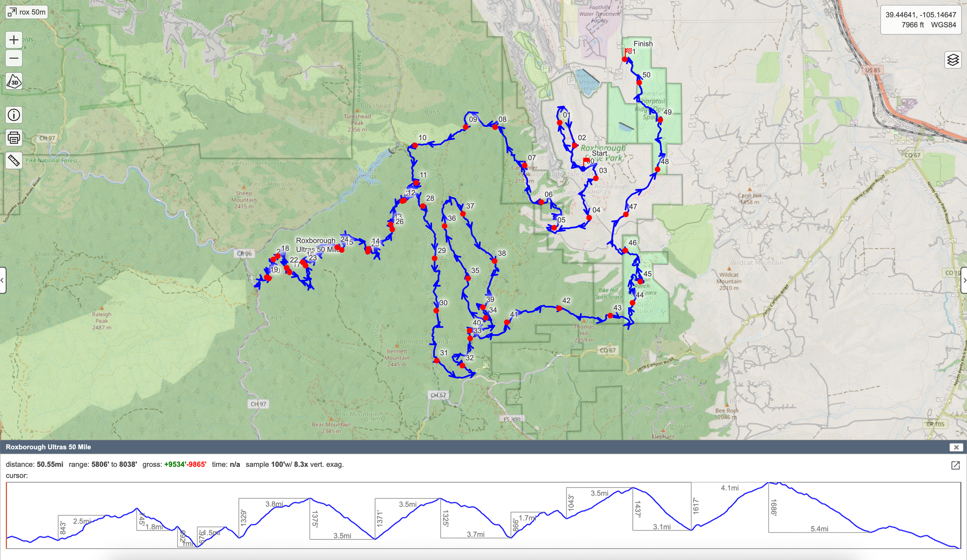This screenshot has width=967, height=560.
Task: Switch the map into 3D view
Action: tap(14, 81)
